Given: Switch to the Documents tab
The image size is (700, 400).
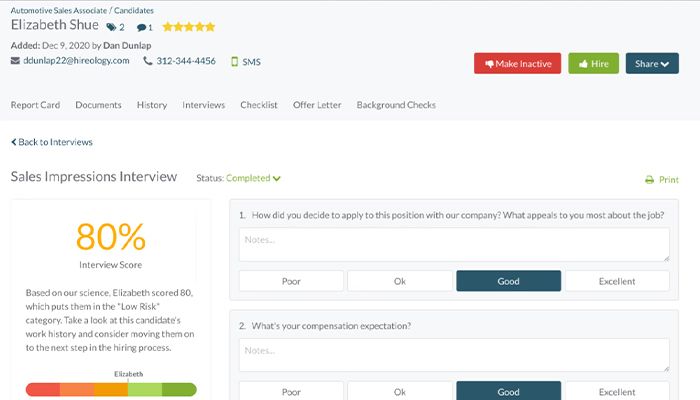Looking at the screenshot, I should pos(98,105).
